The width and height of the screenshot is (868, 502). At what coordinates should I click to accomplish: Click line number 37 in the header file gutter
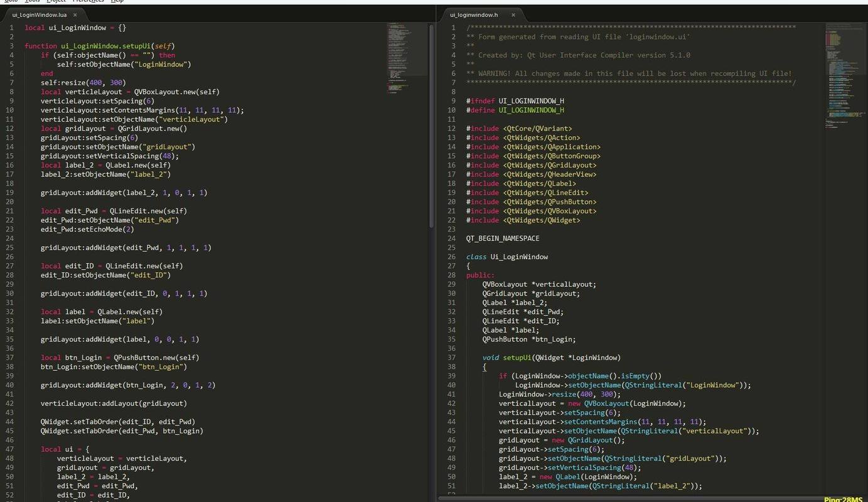(451, 358)
